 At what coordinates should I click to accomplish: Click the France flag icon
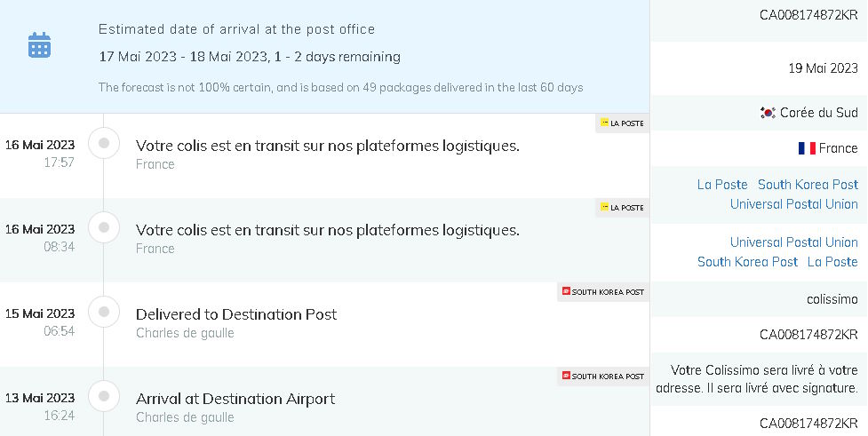[x=807, y=148]
